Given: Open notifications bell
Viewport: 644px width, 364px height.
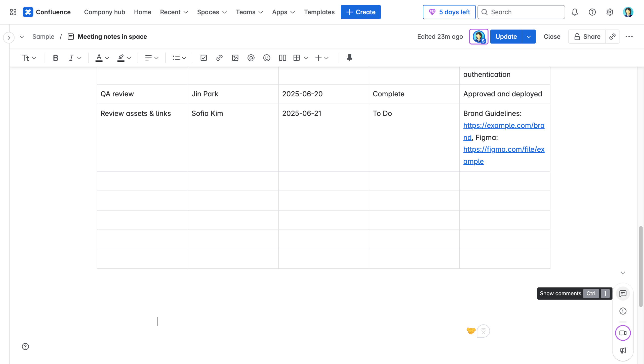Looking at the screenshot, I should [x=575, y=12].
